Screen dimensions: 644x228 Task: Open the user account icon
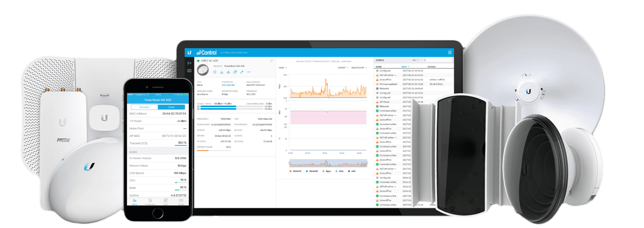[x=449, y=52]
